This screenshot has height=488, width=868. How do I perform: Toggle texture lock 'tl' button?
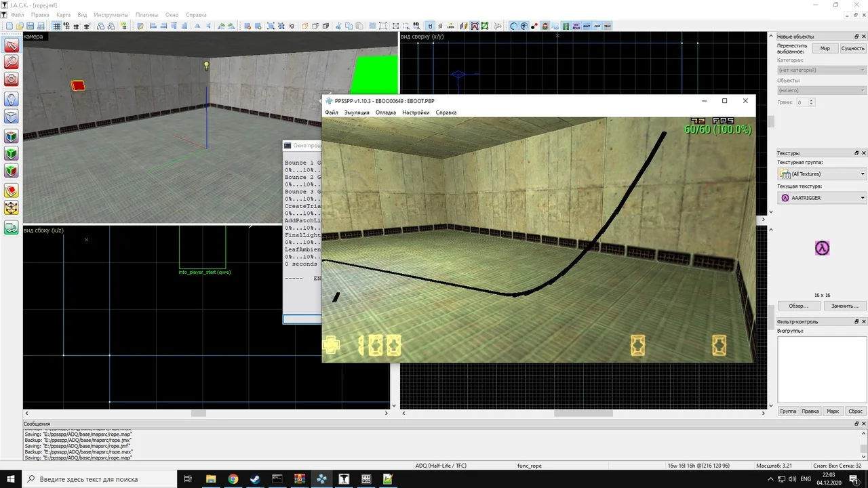click(x=430, y=26)
